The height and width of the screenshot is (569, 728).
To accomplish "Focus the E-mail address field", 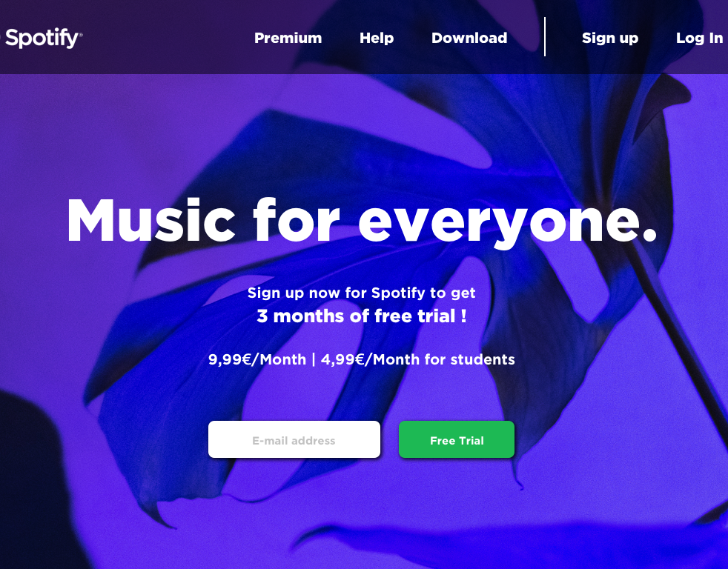I will [294, 439].
